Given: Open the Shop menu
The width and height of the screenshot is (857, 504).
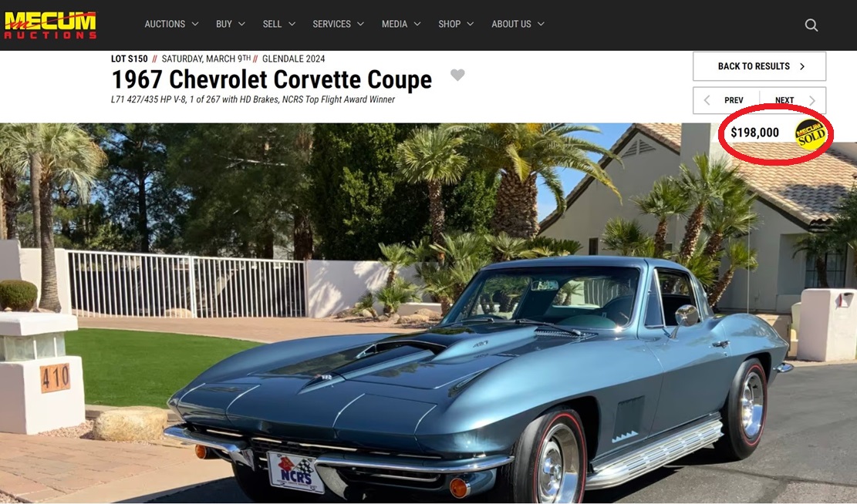Looking at the screenshot, I should click(x=456, y=24).
